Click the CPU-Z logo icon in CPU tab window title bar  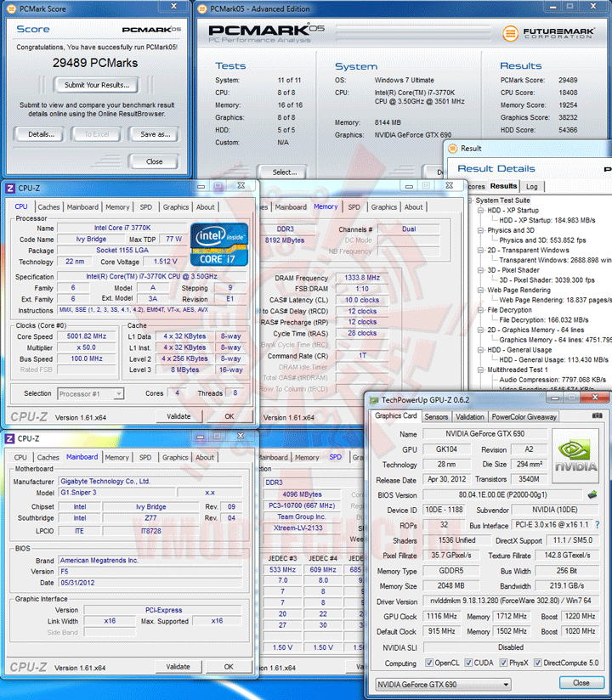10,188
